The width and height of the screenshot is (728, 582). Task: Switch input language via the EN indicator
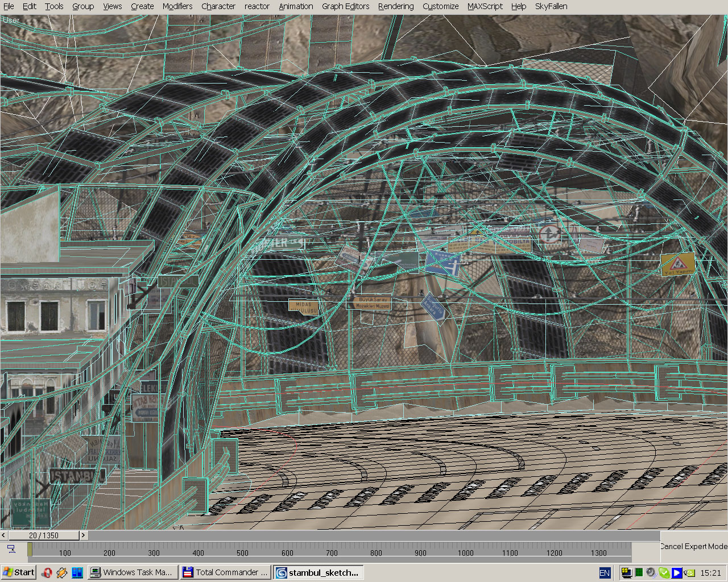(x=605, y=572)
